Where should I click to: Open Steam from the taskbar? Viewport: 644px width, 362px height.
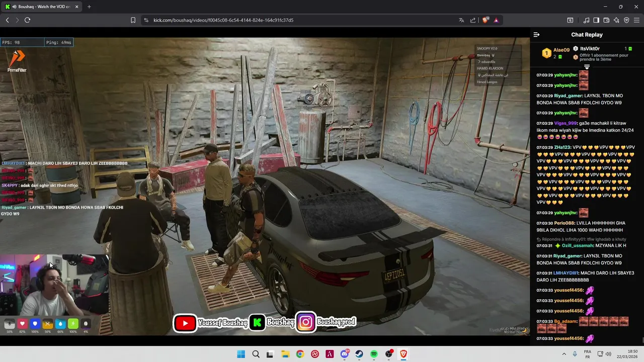[359, 354]
